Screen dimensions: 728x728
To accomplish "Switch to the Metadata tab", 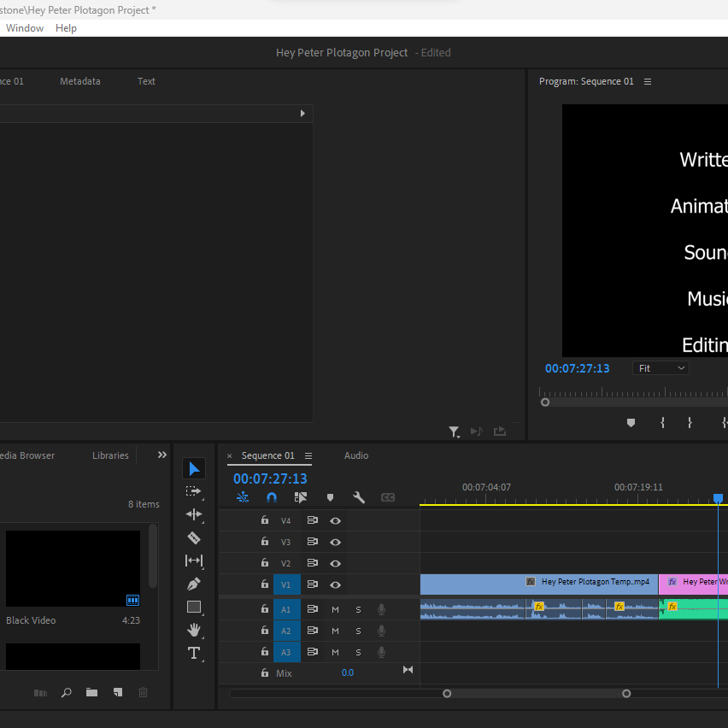I will pyautogui.click(x=80, y=81).
